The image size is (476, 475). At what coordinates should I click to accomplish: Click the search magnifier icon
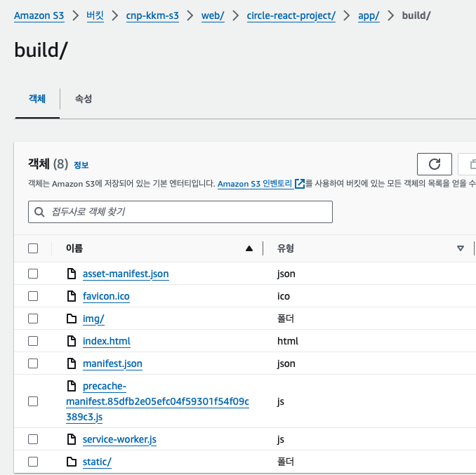coord(39,212)
